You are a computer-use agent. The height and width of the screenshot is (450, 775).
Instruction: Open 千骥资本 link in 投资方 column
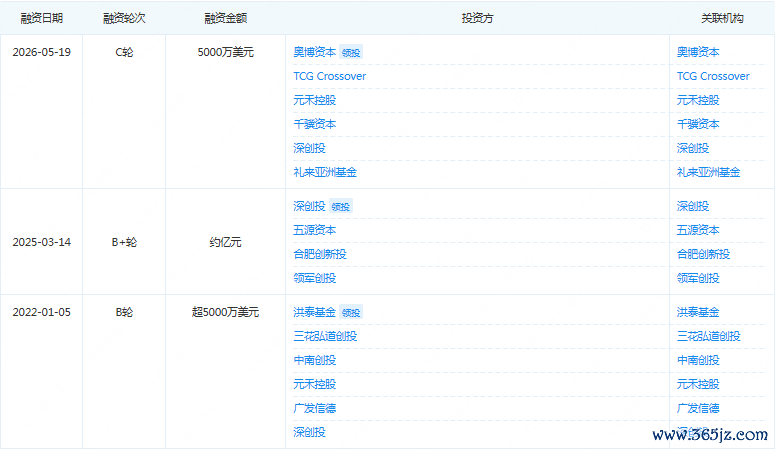(314, 124)
